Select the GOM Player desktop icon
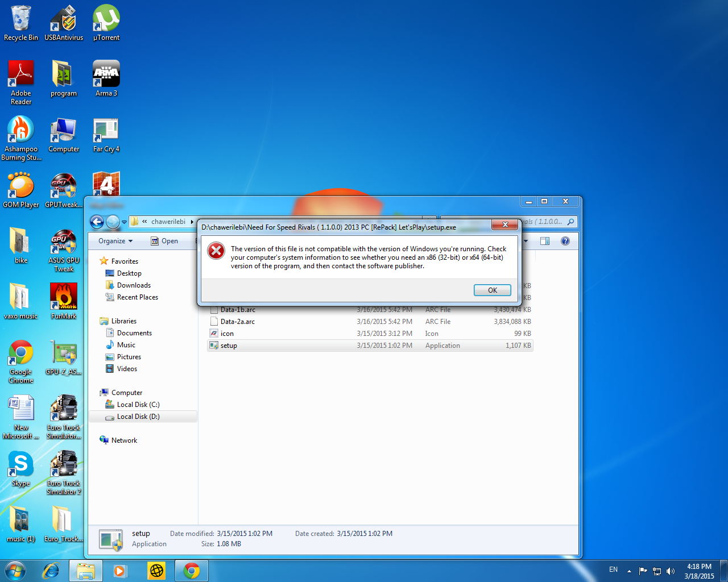The width and height of the screenshot is (728, 582). 21,190
